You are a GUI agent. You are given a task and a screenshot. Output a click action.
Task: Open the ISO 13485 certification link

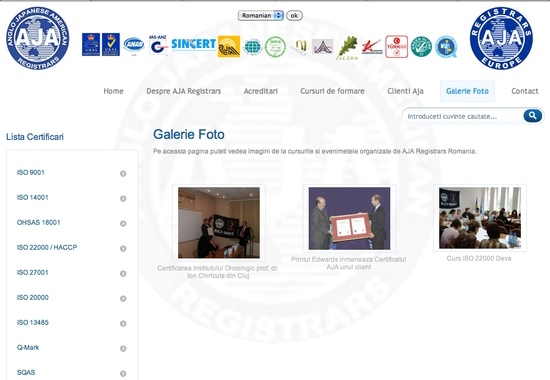[x=32, y=322]
